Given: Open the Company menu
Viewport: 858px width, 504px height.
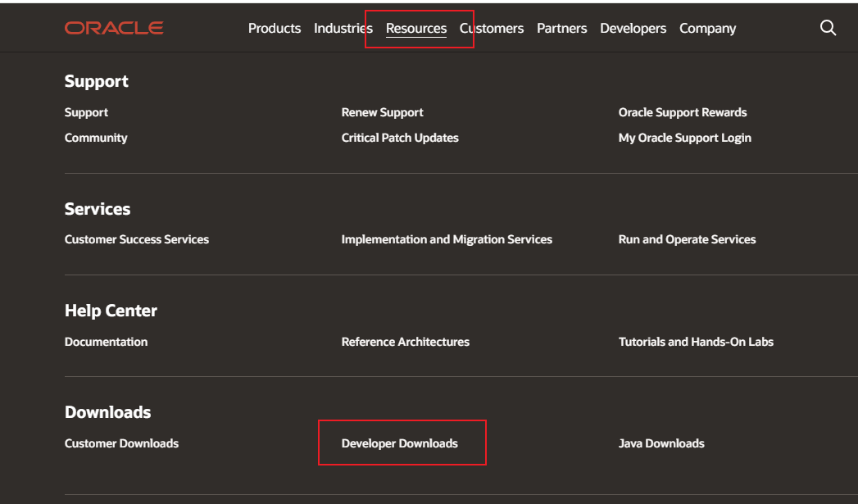Looking at the screenshot, I should point(707,28).
